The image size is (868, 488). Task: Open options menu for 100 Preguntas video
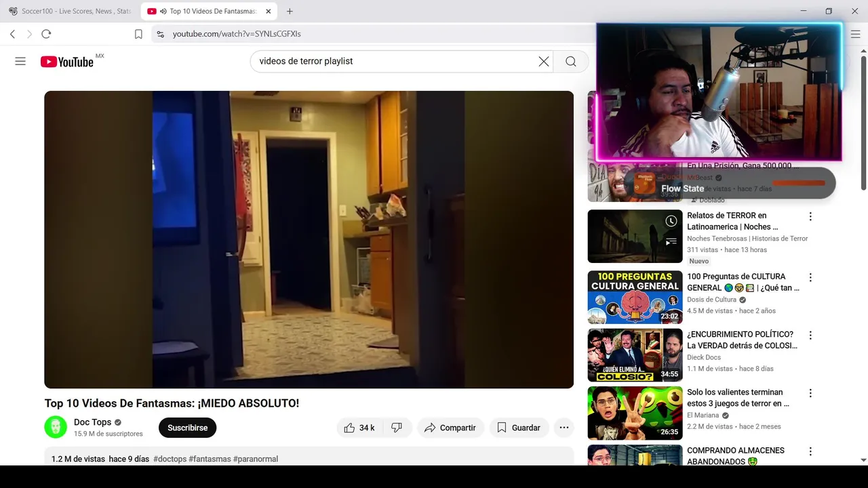point(810,278)
